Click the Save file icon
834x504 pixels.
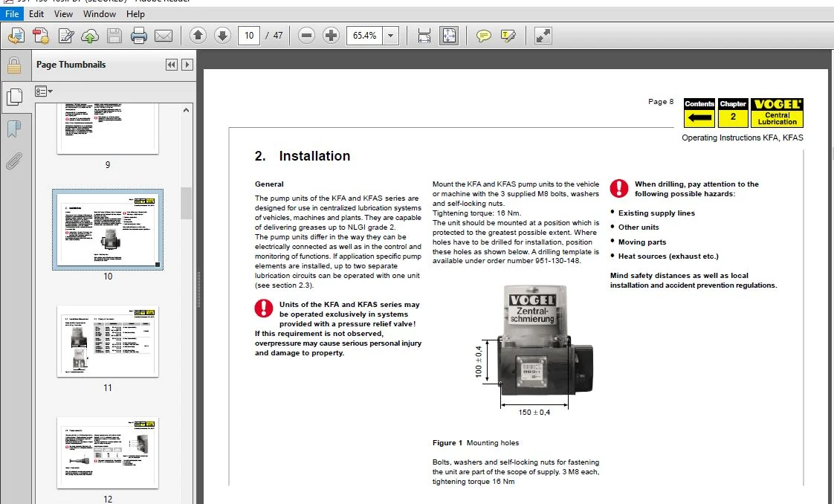click(x=114, y=36)
